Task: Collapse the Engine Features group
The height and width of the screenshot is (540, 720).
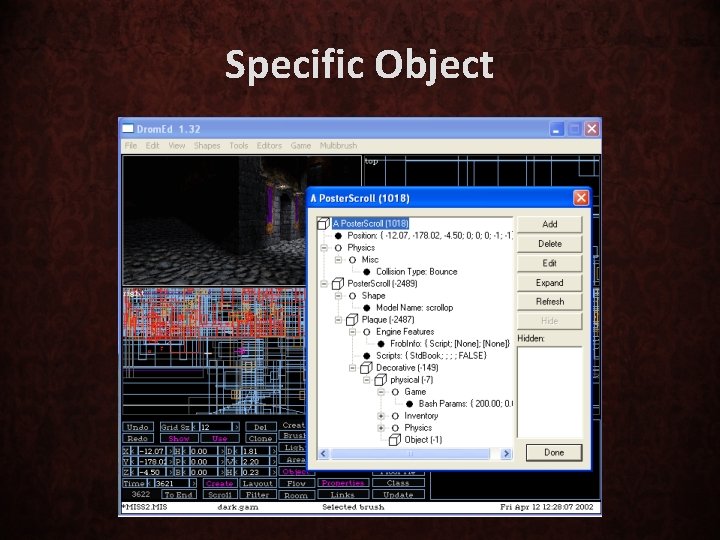Action: (353, 332)
